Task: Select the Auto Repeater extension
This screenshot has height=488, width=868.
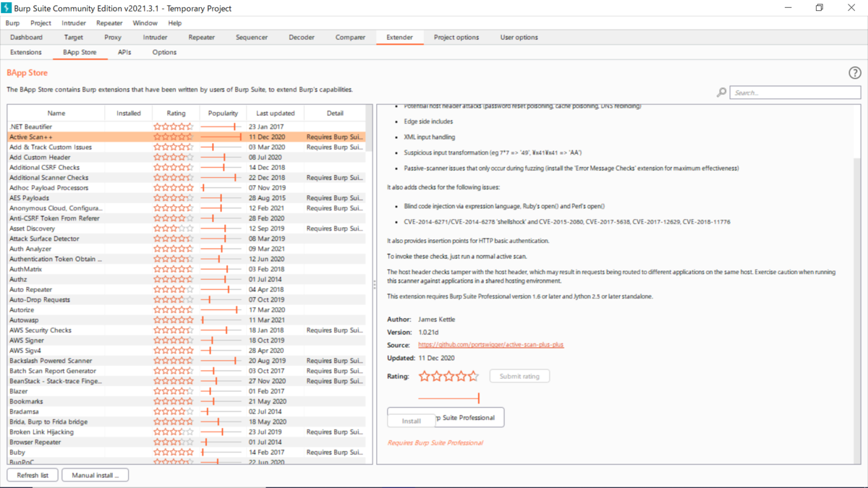Action: pos(187,289)
